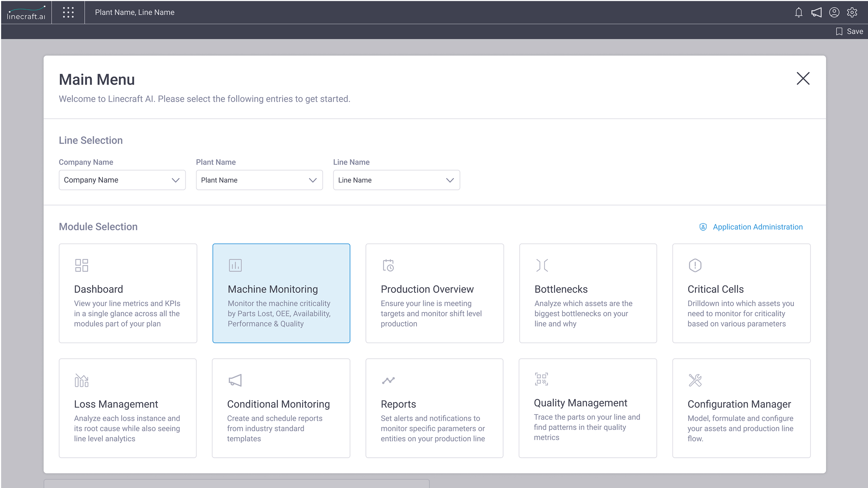Select the Bottlenecks module title
The image size is (868, 488).
pos(561,289)
